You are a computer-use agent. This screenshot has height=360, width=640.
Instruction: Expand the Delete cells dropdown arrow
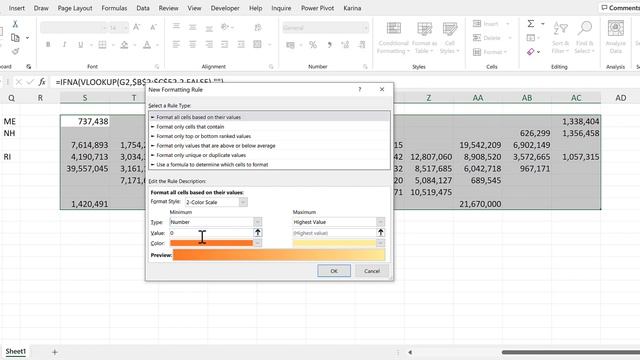pyautogui.click(x=510, y=38)
